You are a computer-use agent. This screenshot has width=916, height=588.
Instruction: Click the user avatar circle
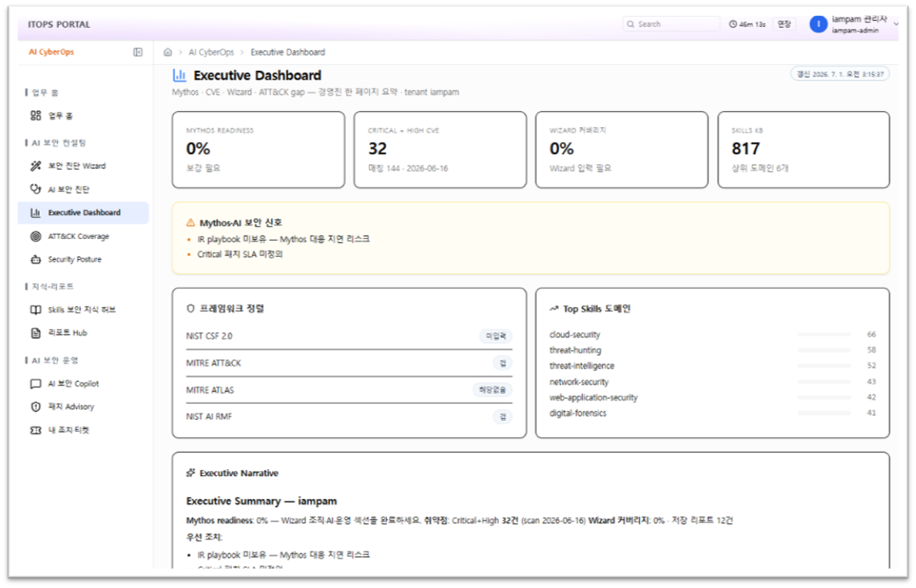(x=818, y=24)
